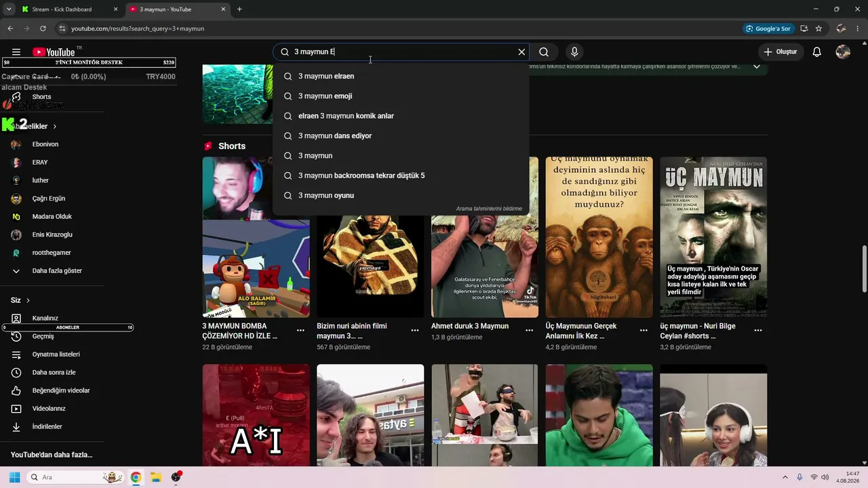Open 'Üç Maymunun Gerçek Anlamını İlk Kez' title
The width and height of the screenshot is (868, 488).
[x=581, y=331]
